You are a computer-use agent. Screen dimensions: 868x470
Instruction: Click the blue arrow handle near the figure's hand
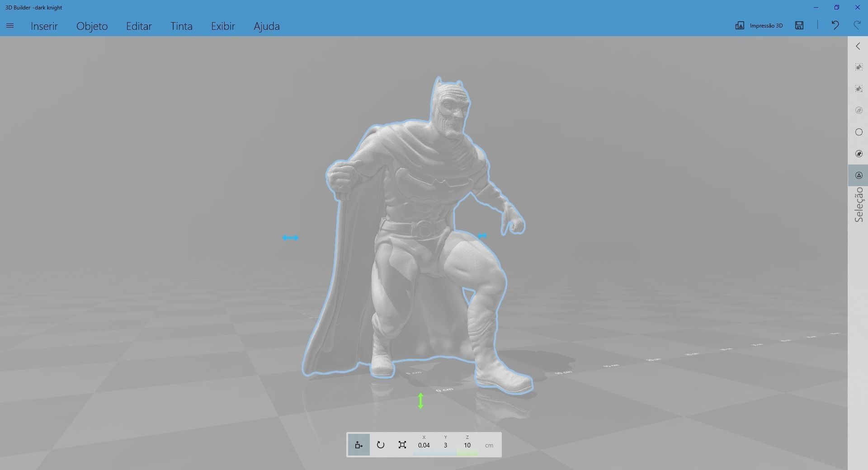[x=482, y=235]
